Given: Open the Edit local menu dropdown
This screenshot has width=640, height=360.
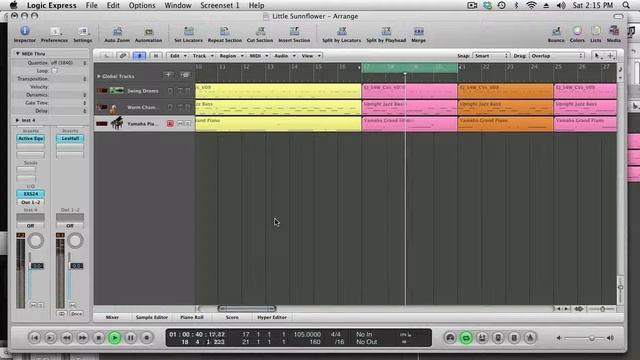Looking at the screenshot, I should pyautogui.click(x=178, y=56).
